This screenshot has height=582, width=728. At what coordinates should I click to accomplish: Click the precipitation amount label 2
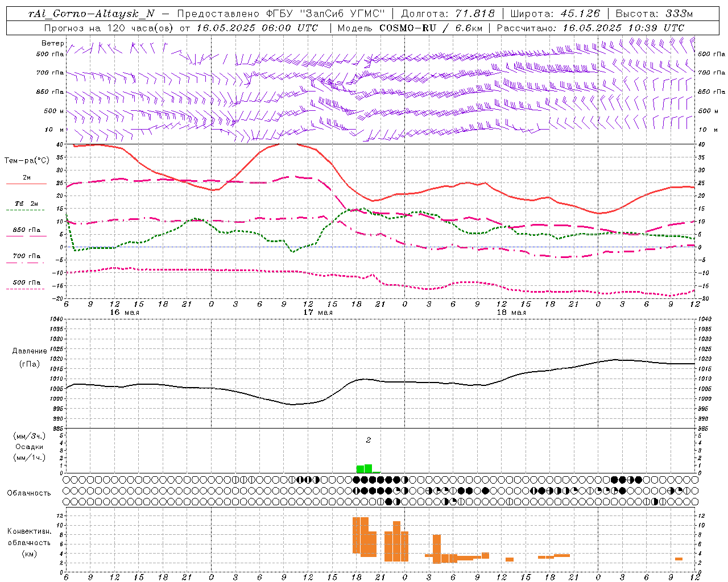click(x=369, y=440)
